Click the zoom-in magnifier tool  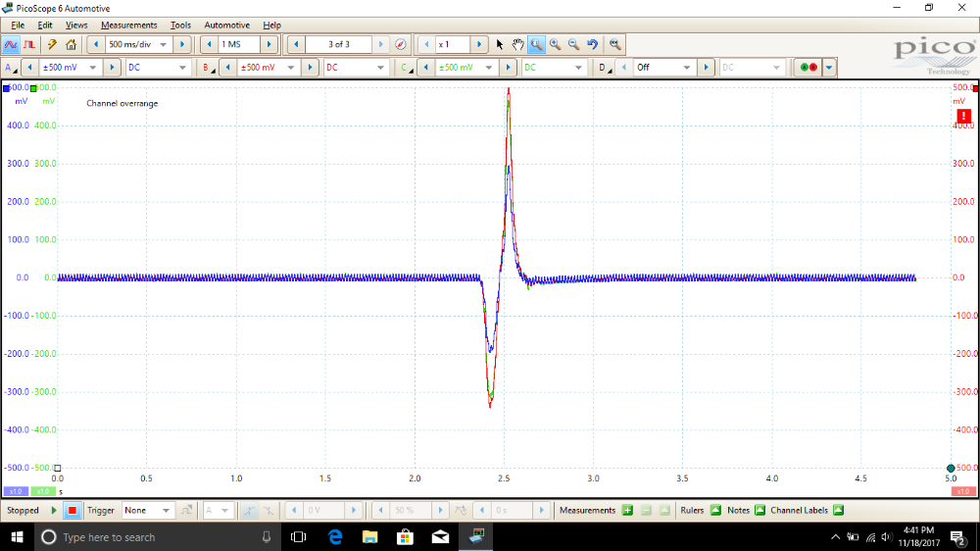click(x=555, y=44)
